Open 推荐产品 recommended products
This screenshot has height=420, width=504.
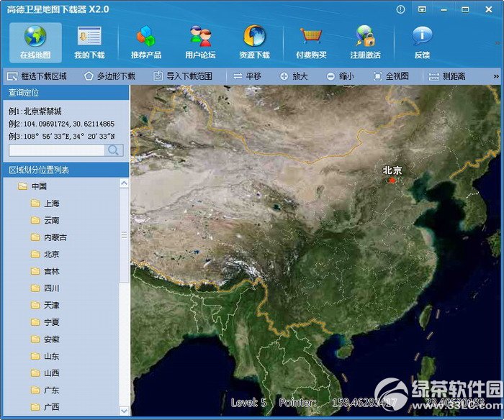point(146,42)
